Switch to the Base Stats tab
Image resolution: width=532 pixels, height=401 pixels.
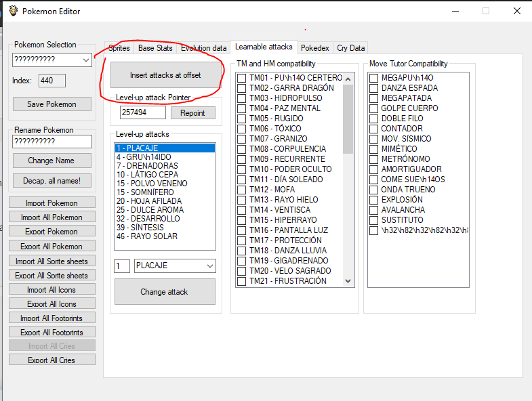click(155, 48)
